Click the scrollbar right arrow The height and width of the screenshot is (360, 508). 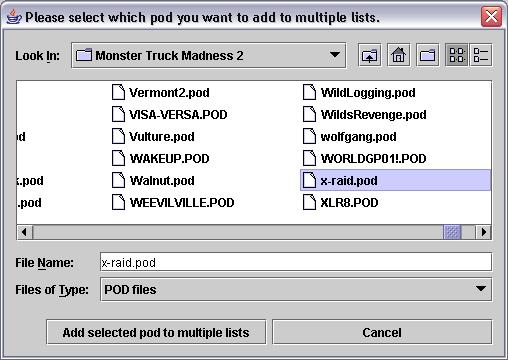click(x=483, y=232)
